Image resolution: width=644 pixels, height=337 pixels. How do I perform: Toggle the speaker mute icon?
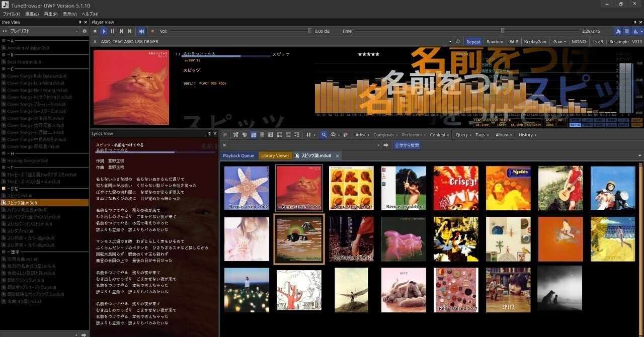tap(141, 31)
